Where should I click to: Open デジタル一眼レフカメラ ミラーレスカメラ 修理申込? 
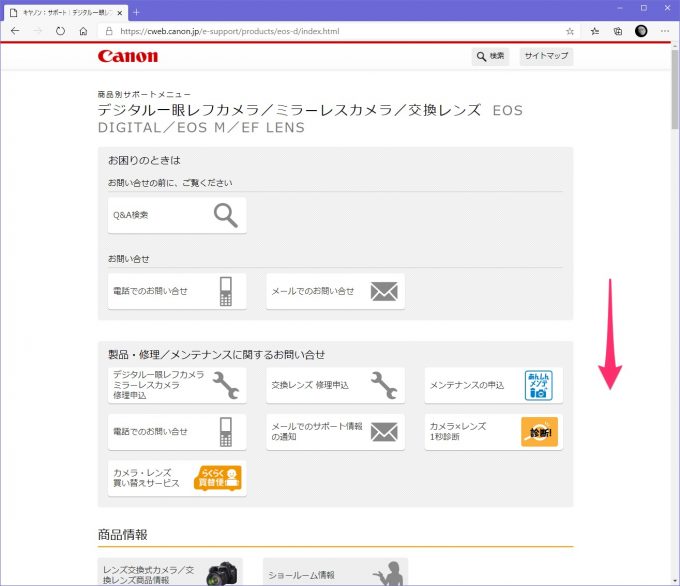[x=177, y=385]
